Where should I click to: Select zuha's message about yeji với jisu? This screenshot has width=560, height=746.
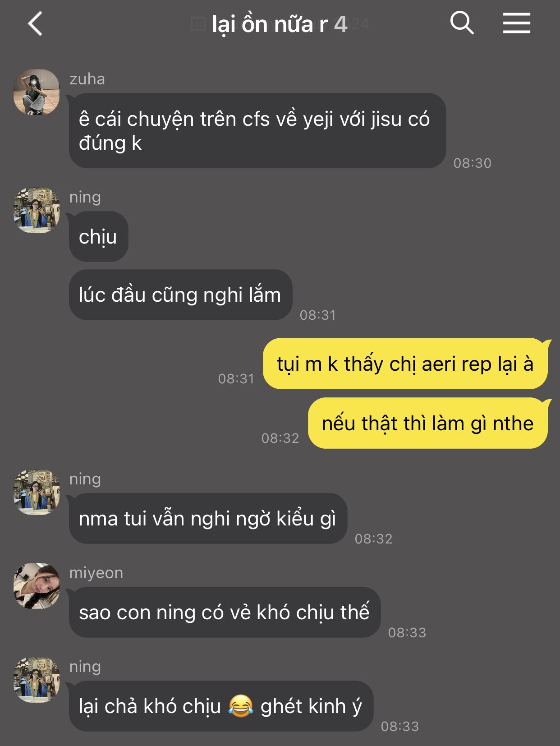pyautogui.click(x=257, y=131)
